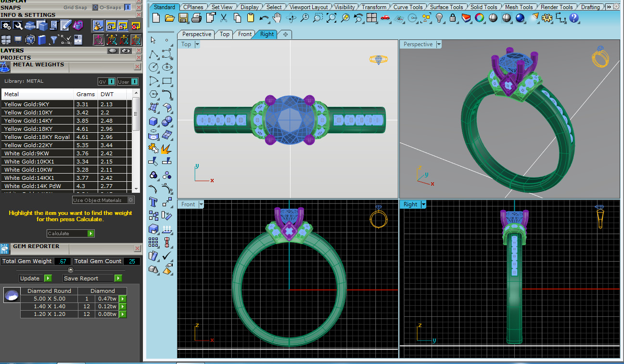This screenshot has height=364, width=624.
Task: Open the Curve Tools tab
Action: (408, 7)
